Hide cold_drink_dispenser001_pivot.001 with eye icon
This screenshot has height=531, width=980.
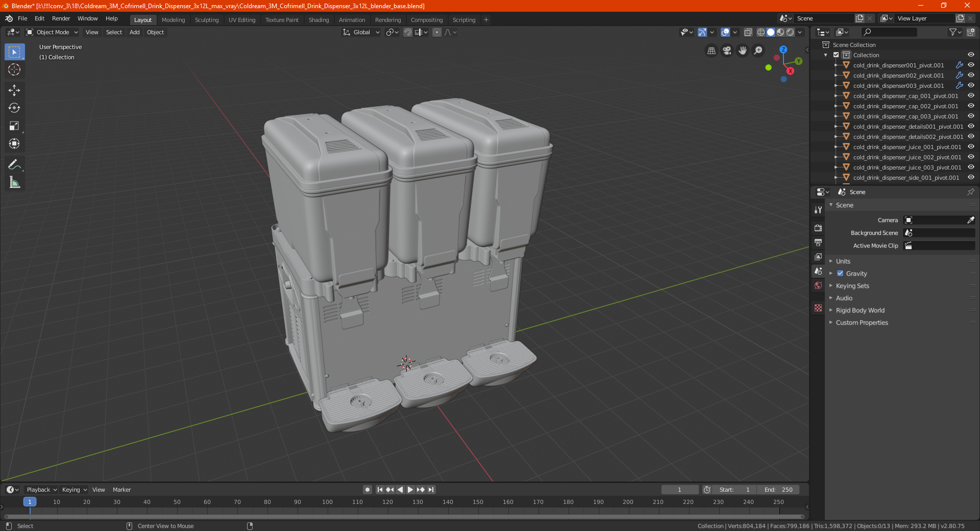(971, 65)
